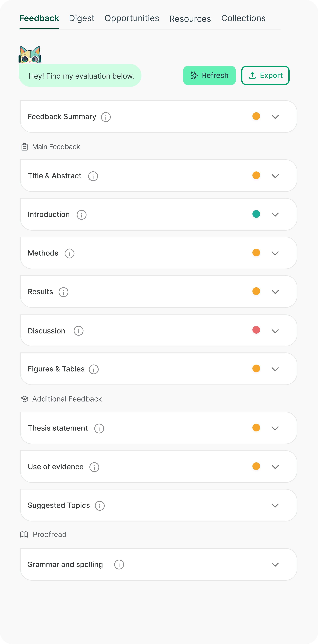Expand the Discussion chevron
Screen dimensions: 318x644
[275, 331]
